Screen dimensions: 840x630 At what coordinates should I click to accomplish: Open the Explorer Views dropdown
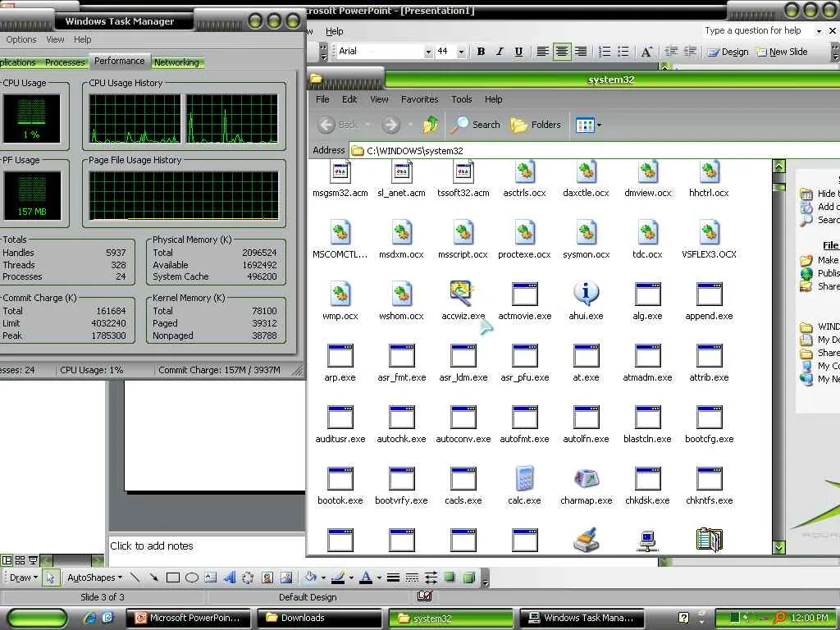point(599,126)
